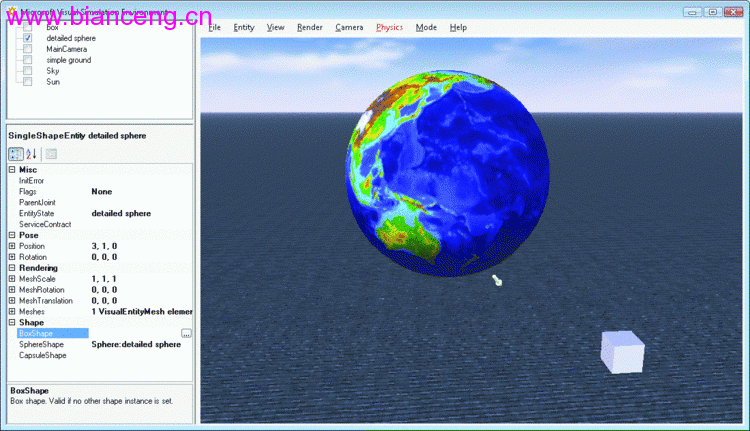Select detailed sphere in entity list
The image size is (750, 431).
click(71, 38)
